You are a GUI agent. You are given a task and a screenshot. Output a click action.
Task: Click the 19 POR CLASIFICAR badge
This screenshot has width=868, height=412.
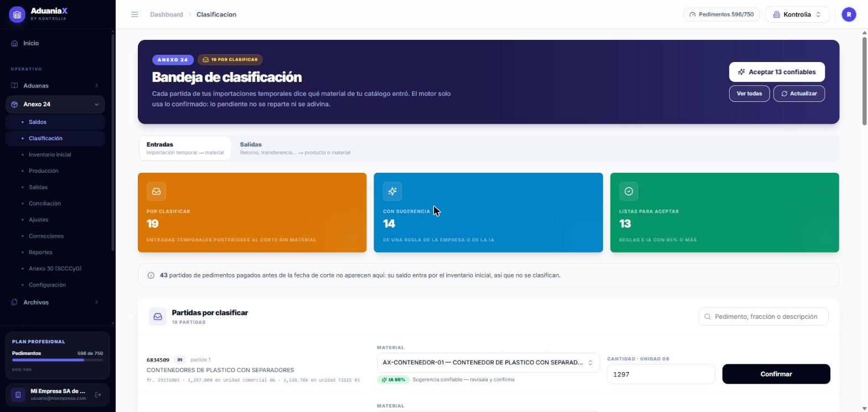(230, 60)
